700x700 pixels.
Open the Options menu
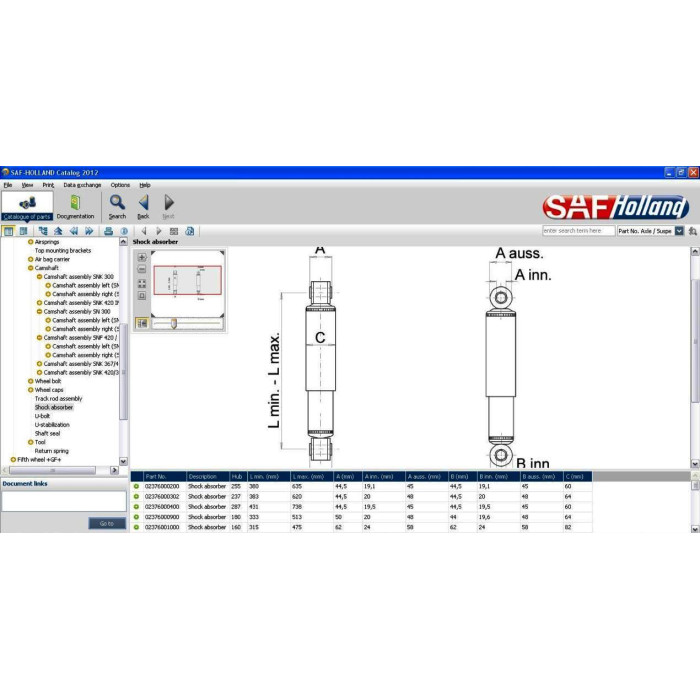120,185
